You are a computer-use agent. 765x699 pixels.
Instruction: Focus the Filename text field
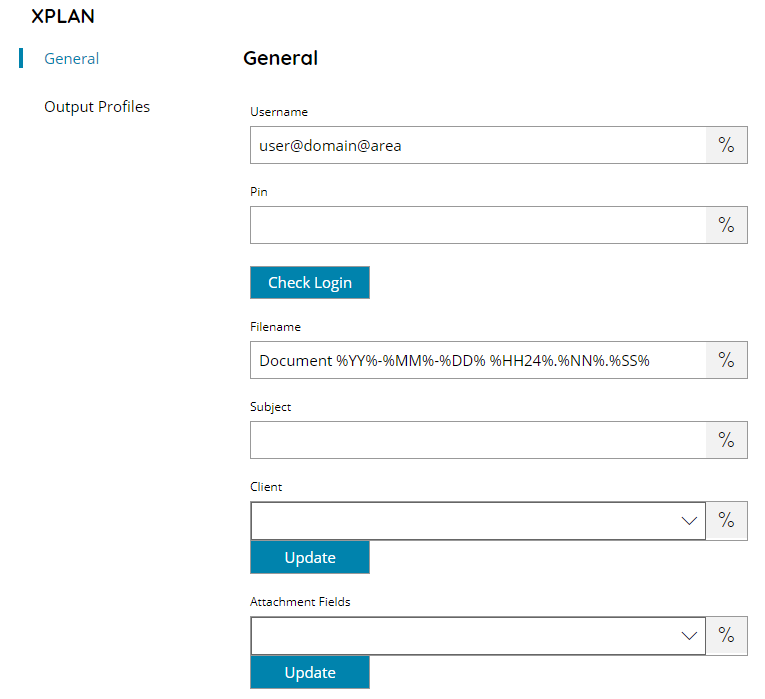pyautogui.click(x=478, y=360)
